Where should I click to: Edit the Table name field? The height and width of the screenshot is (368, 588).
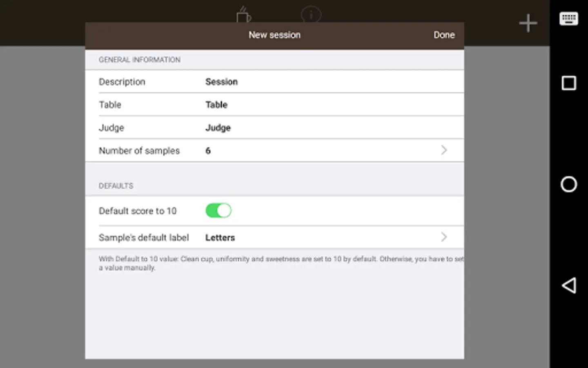216,105
